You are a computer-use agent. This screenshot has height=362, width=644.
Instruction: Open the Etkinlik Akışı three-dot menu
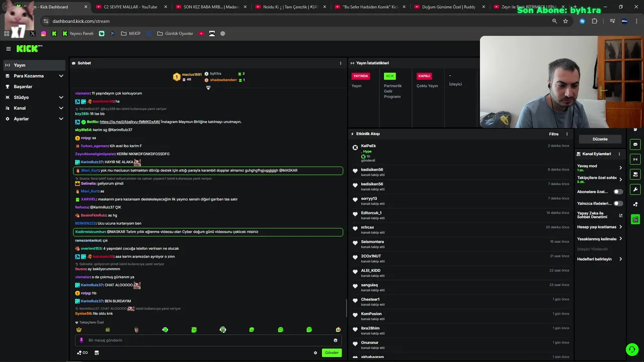tap(567, 134)
